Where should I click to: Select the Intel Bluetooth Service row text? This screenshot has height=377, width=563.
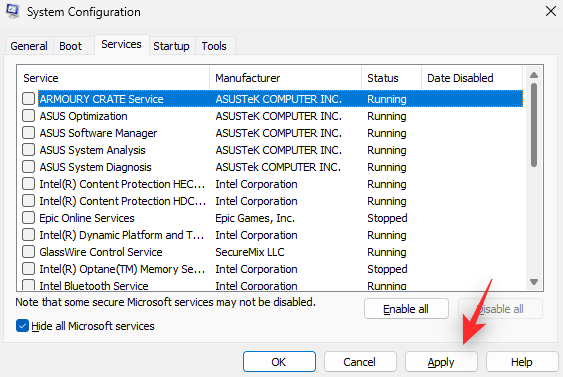pos(94,285)
